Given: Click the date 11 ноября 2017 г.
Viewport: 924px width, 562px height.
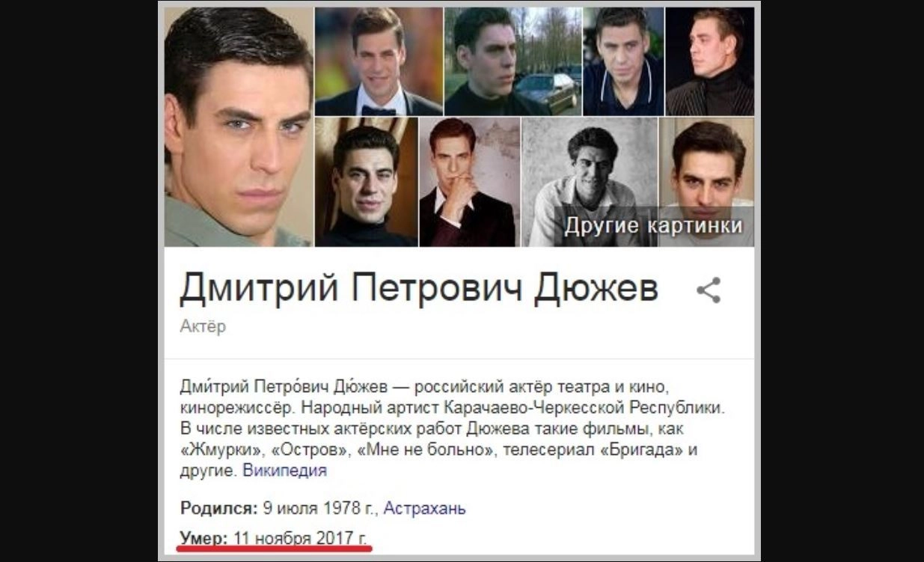Looking at the screenshot, I should point(301,538).
